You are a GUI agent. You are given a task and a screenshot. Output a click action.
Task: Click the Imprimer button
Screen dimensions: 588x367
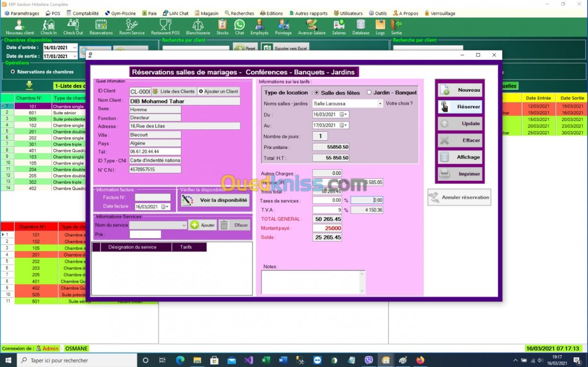(460, 174)
